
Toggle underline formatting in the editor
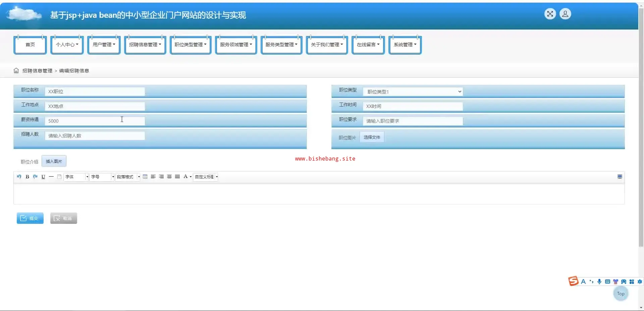pyautogui.click(x=43, y=177)
